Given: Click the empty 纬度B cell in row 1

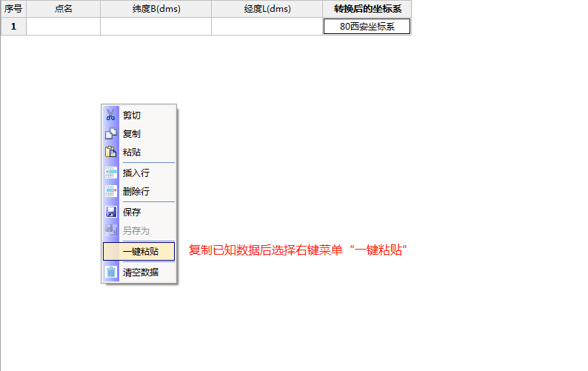Looking at the screenshot, I should point(156,26).
